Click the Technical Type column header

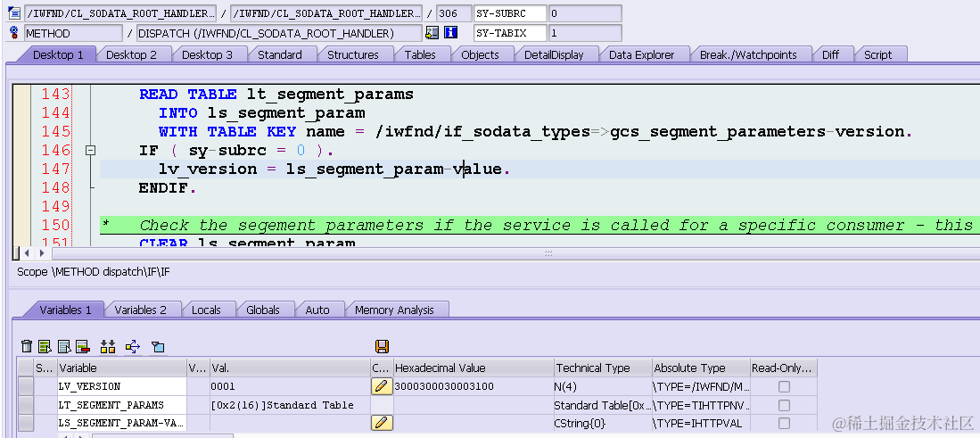(x=603, y=368)
